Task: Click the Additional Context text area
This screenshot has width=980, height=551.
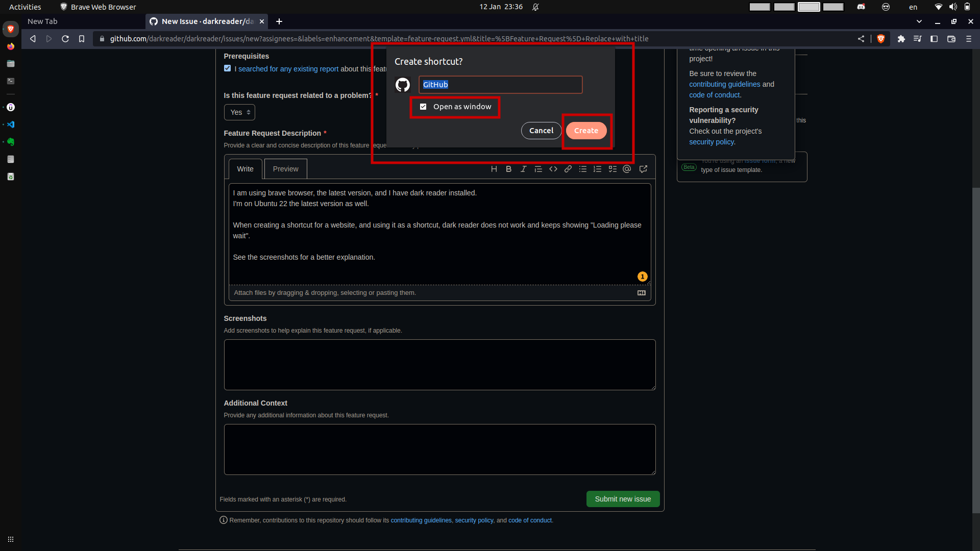Action: click(x=439, y=449)
